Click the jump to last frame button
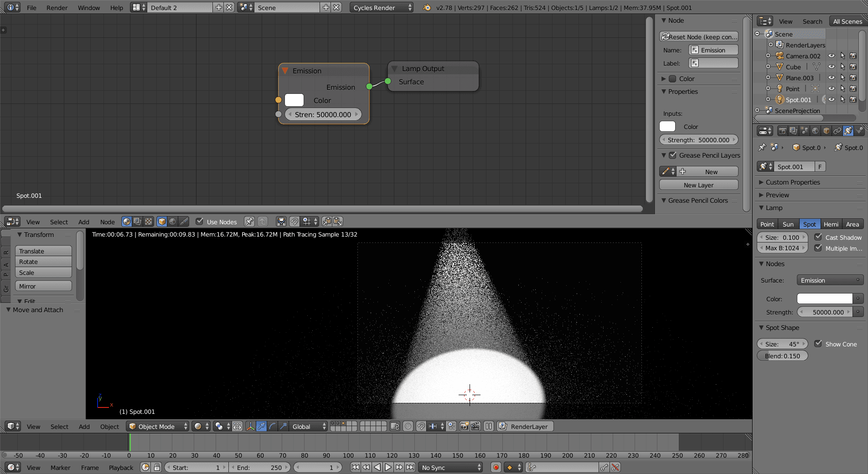This screenshot has width=868, height=474. [410, 467]
